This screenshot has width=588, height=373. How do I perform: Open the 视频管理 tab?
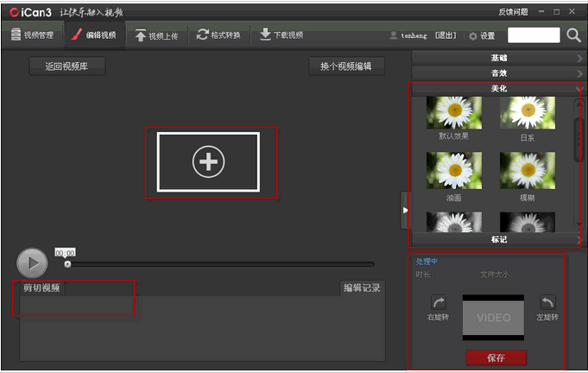[x=31, y=35]
